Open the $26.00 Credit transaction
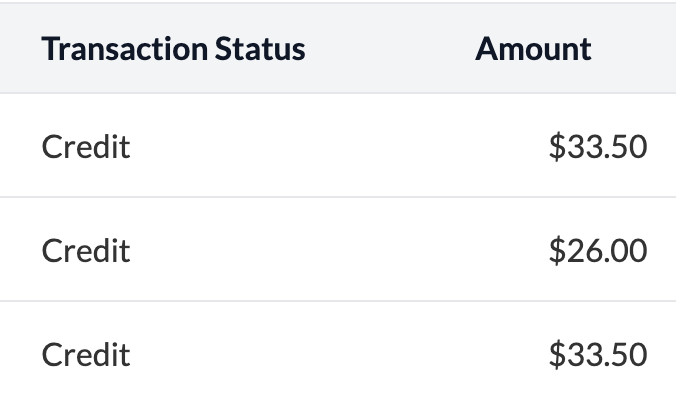This screenshot has height=404, width=676. [x=338, y=250]
